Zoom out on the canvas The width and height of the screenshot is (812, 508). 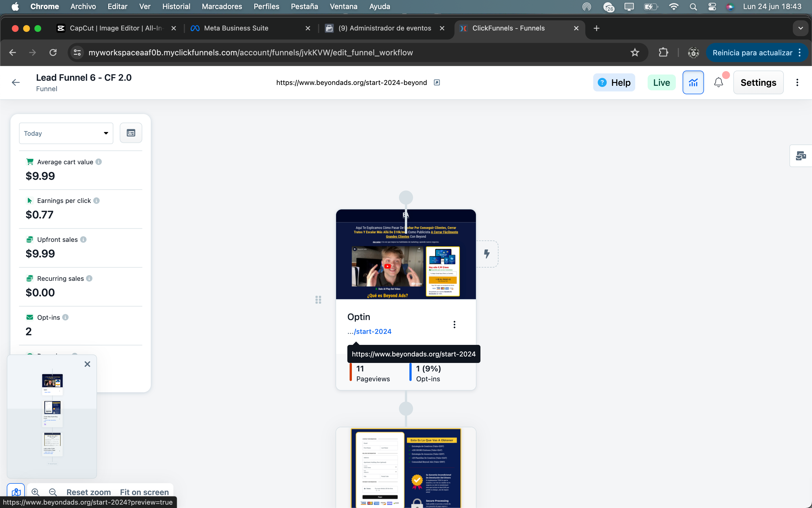tap(53, 492)
